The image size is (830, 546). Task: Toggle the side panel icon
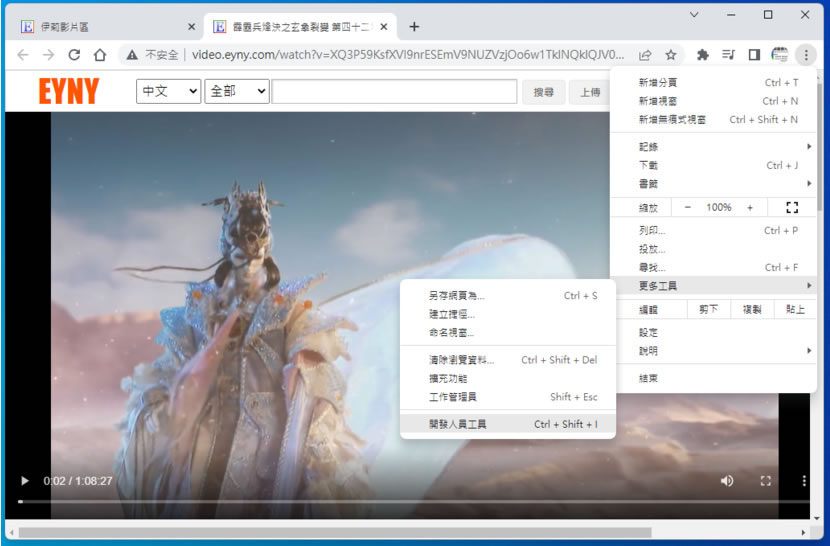[x=754, y=55]
